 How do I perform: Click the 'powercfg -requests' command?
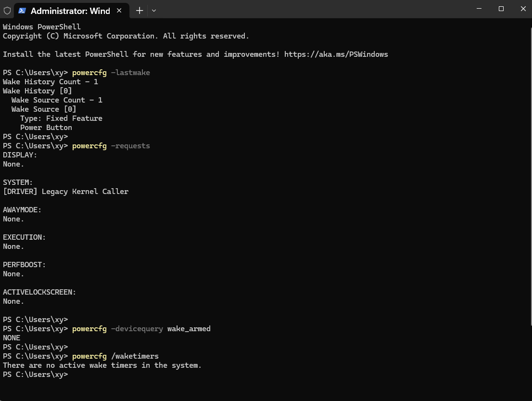(111, 146)
